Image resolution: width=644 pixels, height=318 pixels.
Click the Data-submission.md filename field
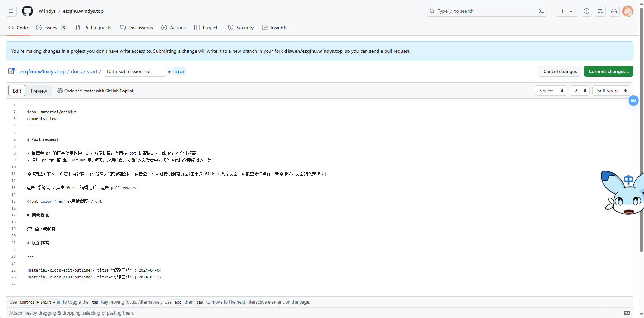134,71
